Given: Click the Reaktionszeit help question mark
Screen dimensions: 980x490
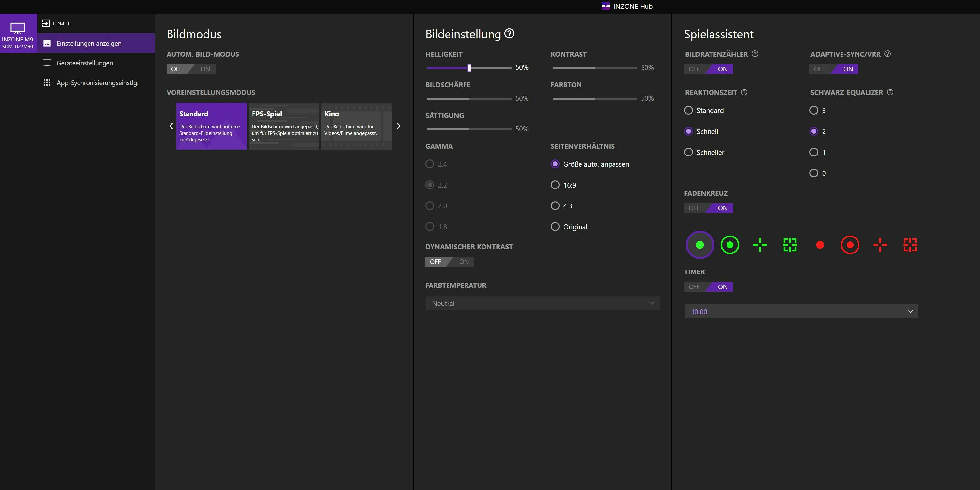Looking at the screenshot, I should [744, 92].
